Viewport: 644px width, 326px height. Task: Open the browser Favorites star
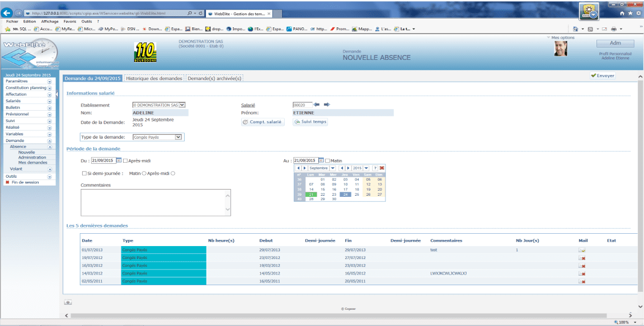tap(630, 13)
